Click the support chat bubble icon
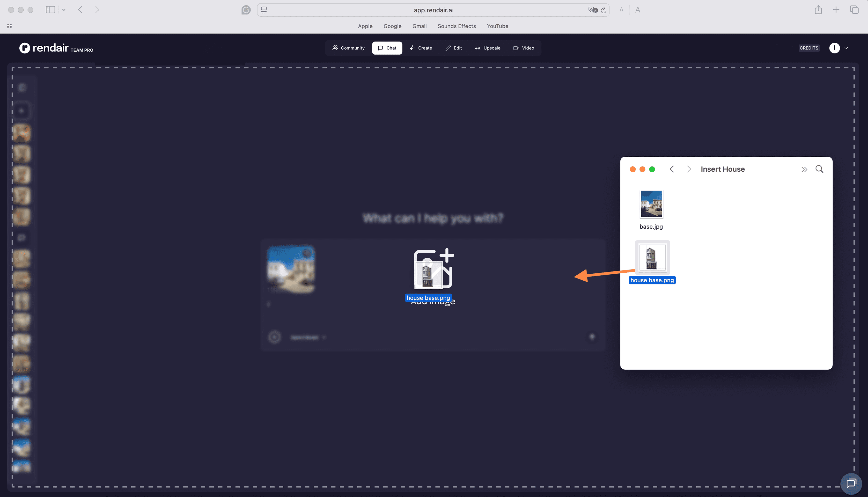Image resolution: width=868 pixels, height=497 pixels. tap(851, 483)
